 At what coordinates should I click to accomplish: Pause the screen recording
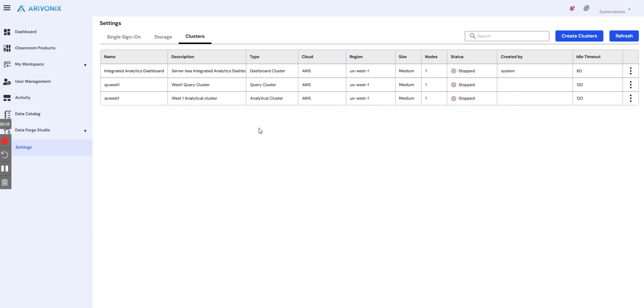[5, 168]
